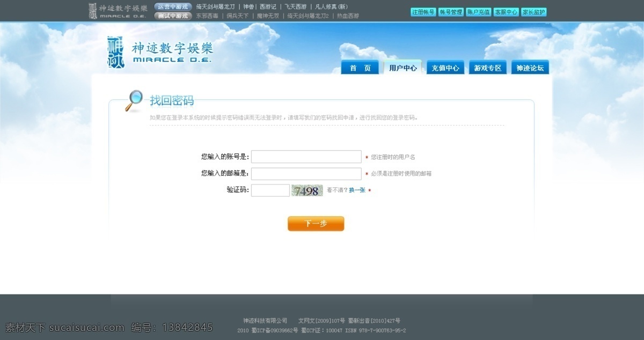Select the 运营中游戏 pill button
Screen dimensions: 644x340
[173, 7]
